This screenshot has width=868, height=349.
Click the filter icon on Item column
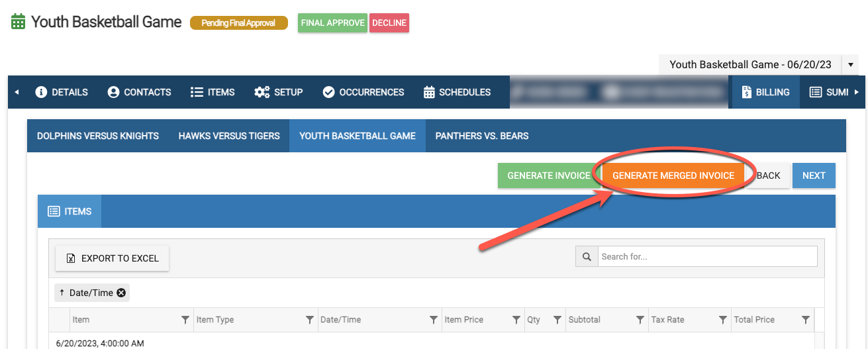[185, 320]
